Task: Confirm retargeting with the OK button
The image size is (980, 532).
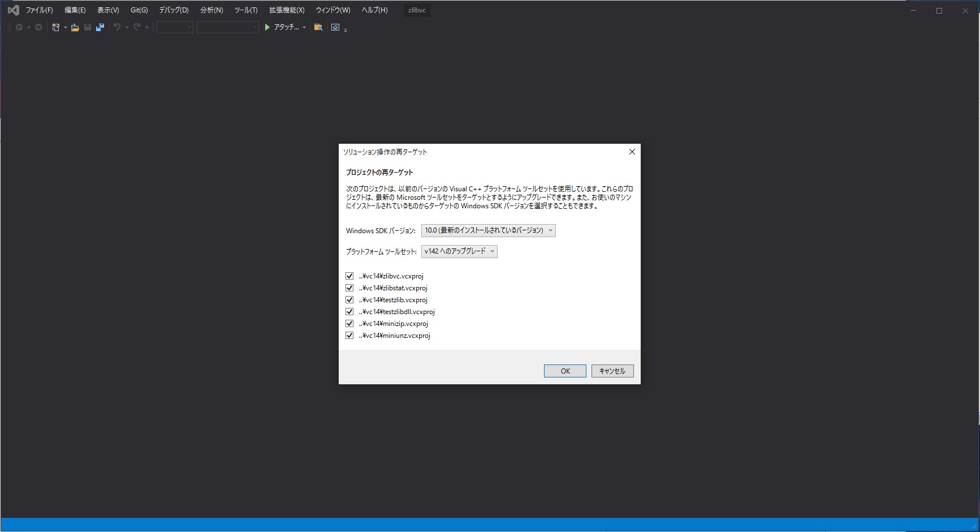Action: click(x=564, y=371)
